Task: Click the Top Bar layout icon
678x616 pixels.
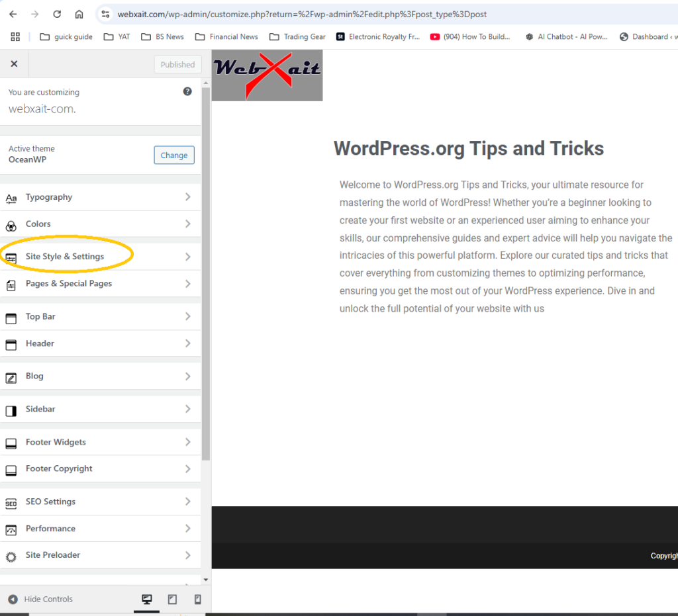Action: tap(11, 318)
